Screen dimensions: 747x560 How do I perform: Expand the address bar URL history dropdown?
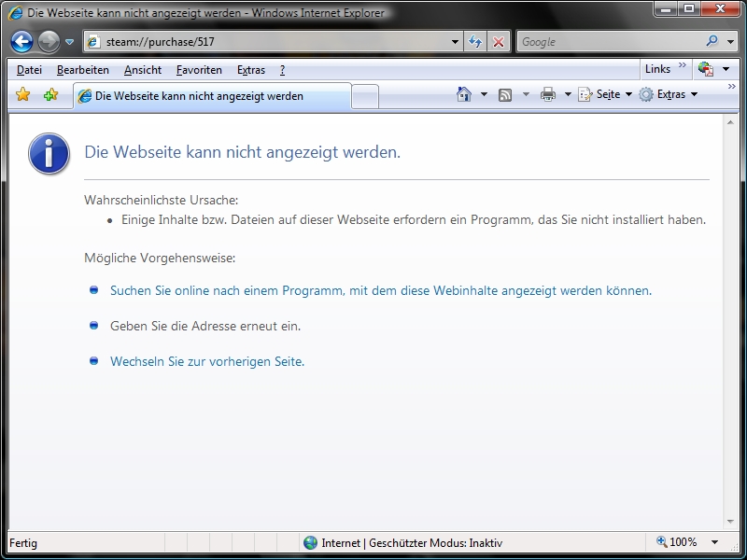(x=455, y=42)
